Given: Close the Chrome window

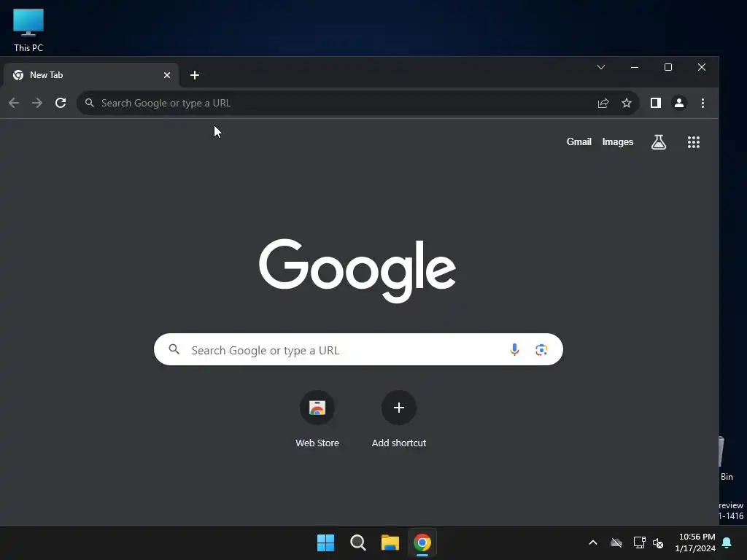Looking at the screenshot, I should 702,67.
